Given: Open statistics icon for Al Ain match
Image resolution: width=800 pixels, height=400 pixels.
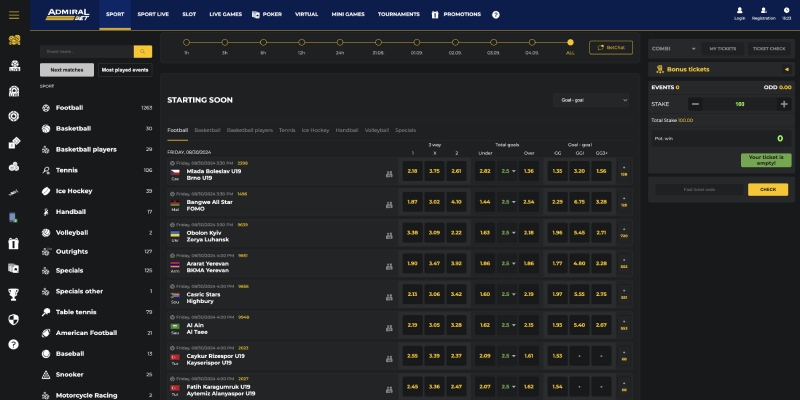Looking at the screenshot, I should [389, 329].
